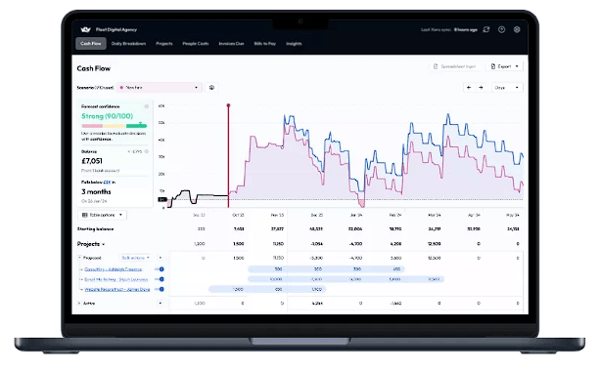Switch to the People Costs tab

pyautogui.click(x=196, y=44)
